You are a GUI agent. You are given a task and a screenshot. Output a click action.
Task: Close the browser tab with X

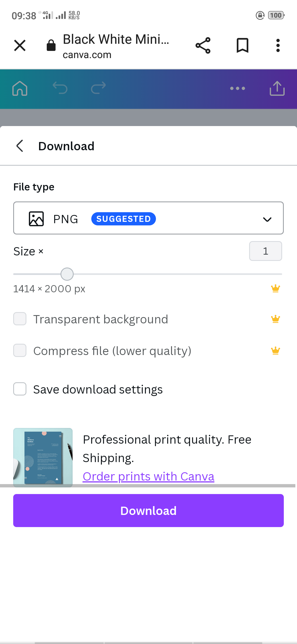(x=20, y=45)
